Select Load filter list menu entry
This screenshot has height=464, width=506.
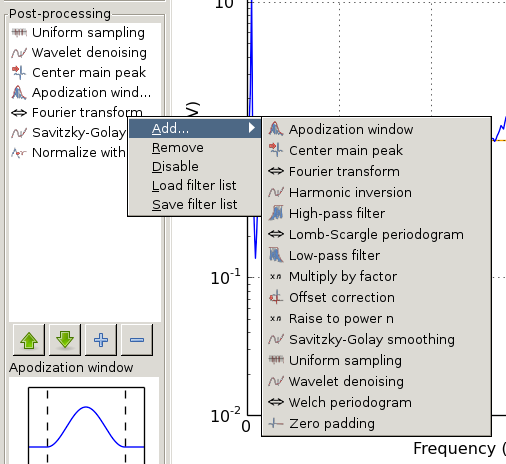pyautogui.click(x=194, y=185)
